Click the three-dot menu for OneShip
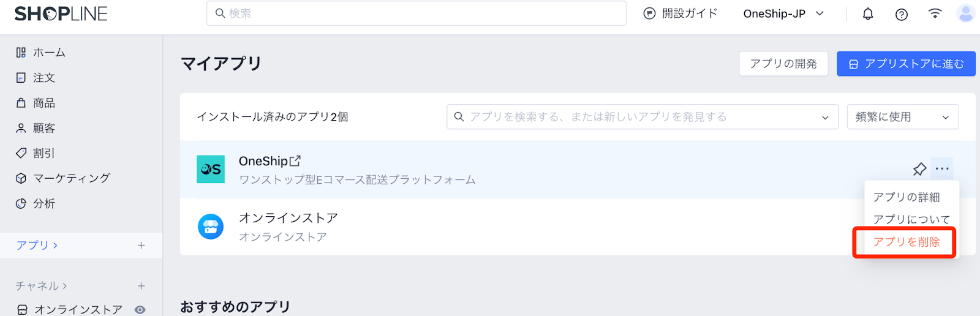This screenshot has width=980, height=316. pos(943,168)
